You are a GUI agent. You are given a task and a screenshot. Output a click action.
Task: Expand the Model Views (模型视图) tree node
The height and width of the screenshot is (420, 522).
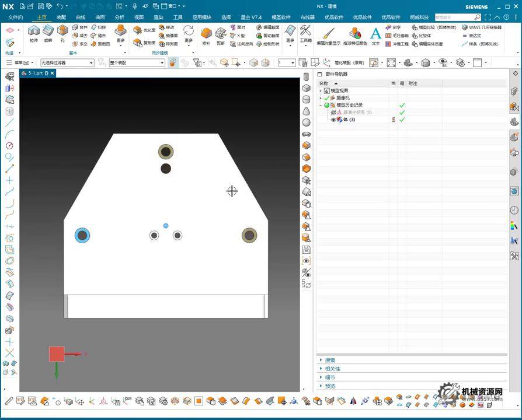[321, 91]
